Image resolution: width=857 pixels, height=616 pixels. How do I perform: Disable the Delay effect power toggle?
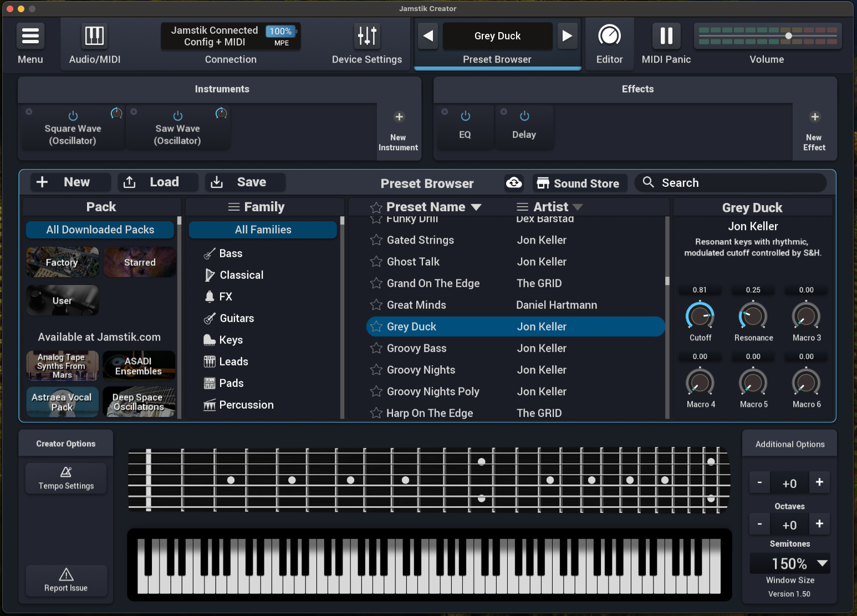524,116
